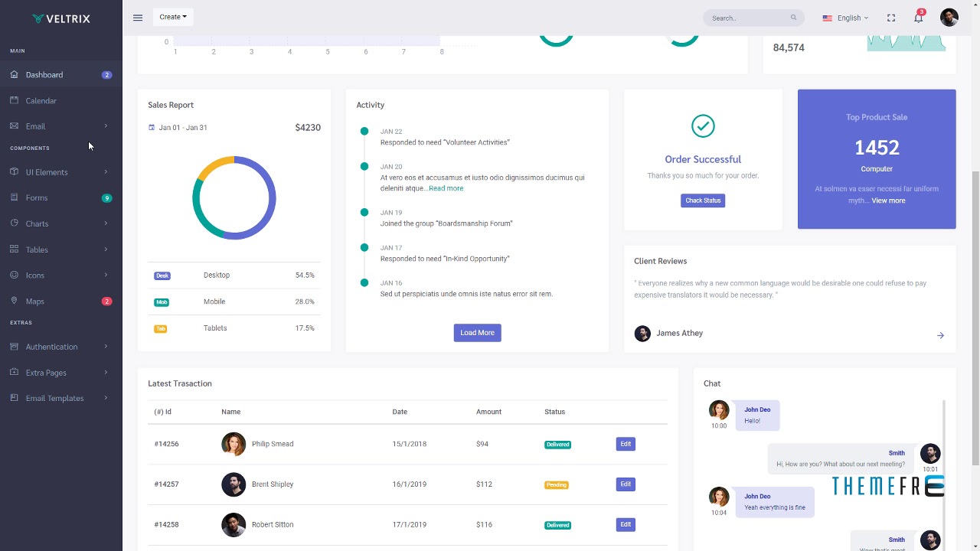Screen dimensions: 980x551
Task: Click the hamburger menu icon
Action: click(138, 18)
